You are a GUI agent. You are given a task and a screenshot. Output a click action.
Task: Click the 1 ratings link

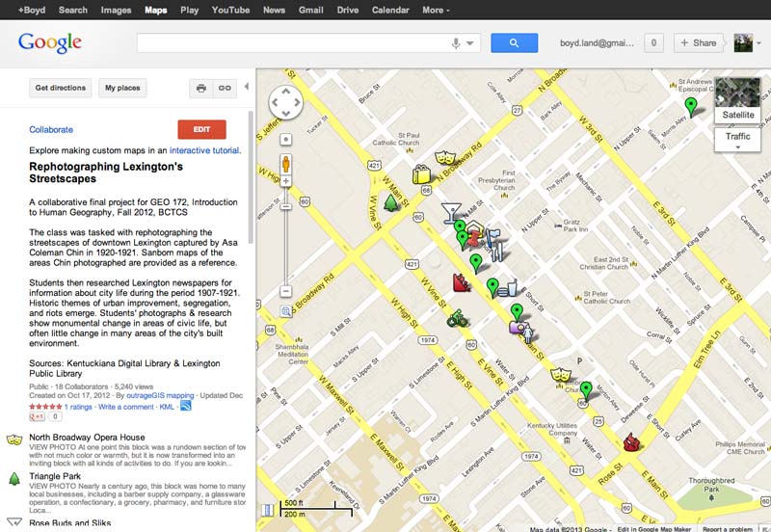pyautogui.click(x=78, y=407)
